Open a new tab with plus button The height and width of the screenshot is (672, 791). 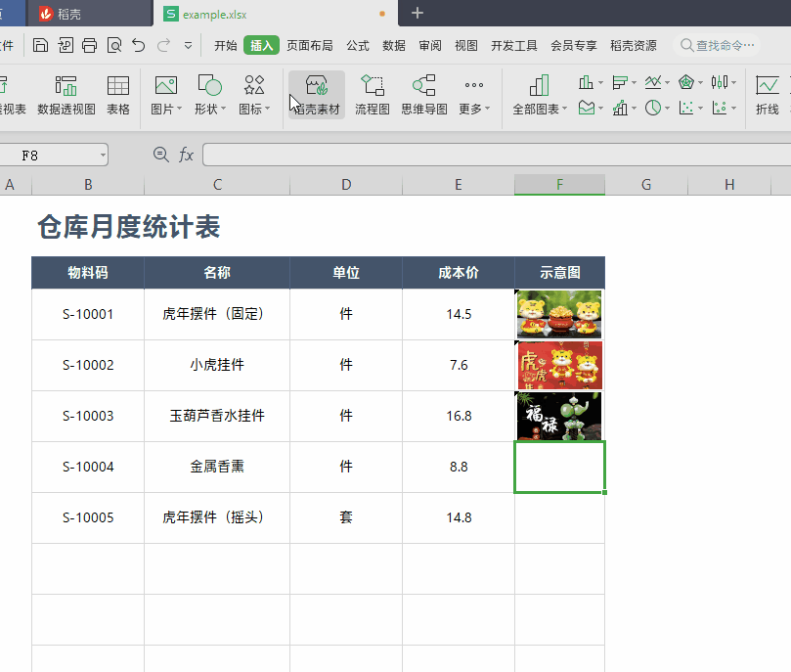[x=417, y=13]
